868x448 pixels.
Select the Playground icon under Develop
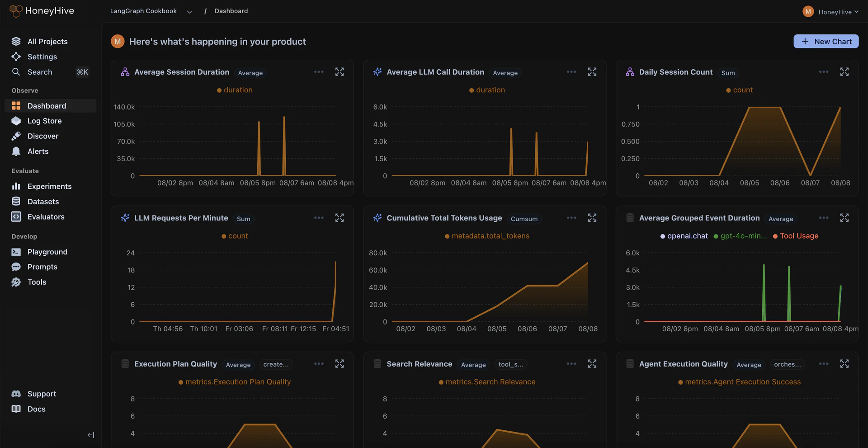(16, 252)
